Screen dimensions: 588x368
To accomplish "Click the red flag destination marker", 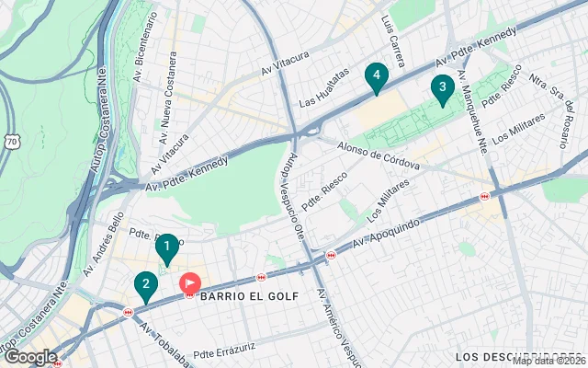I will tap(190, 283).
